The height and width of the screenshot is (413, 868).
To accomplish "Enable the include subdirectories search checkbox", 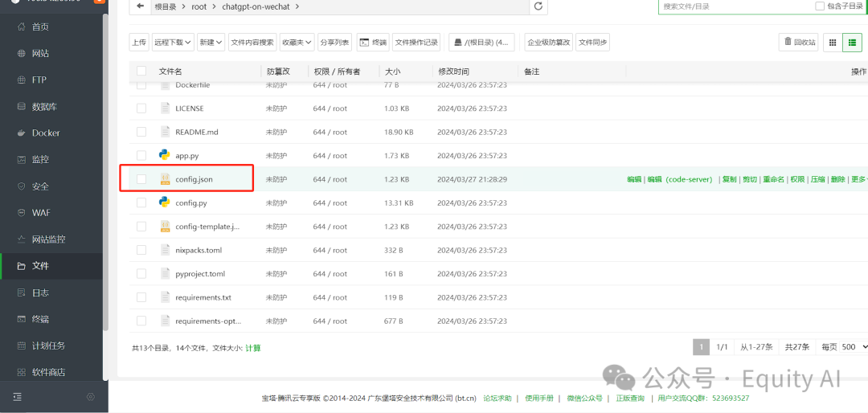I will click(820, 6).
